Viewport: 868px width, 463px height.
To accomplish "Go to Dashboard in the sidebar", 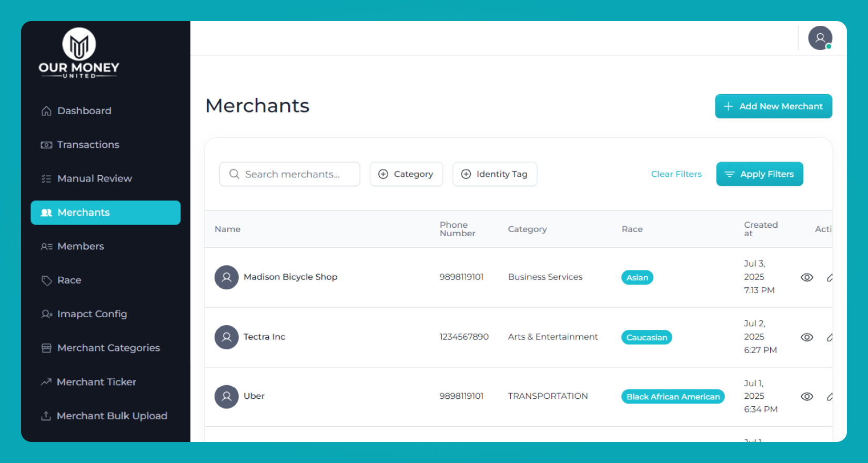I will pos(84,111).
